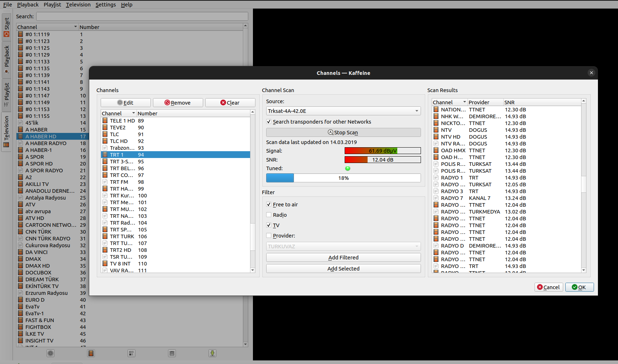Click film icon beside TRT 1 row
This screenshot has width=618, height=364.
[105, 155]
